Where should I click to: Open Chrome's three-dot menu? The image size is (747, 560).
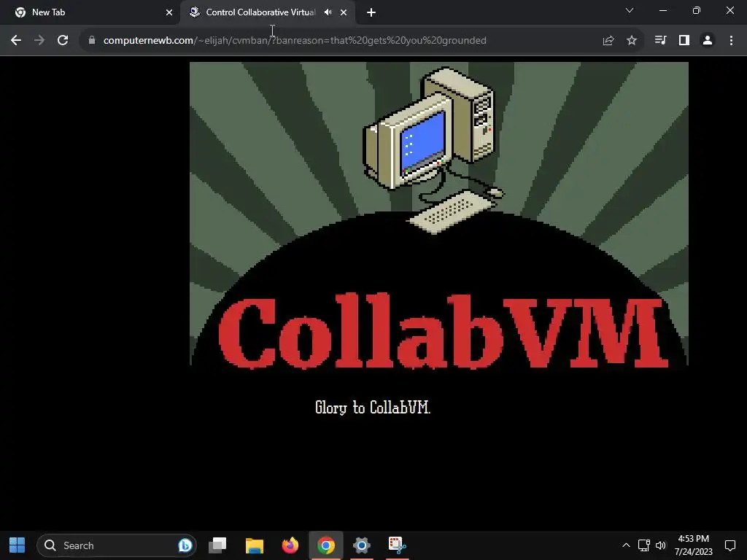tap(731, 41)
